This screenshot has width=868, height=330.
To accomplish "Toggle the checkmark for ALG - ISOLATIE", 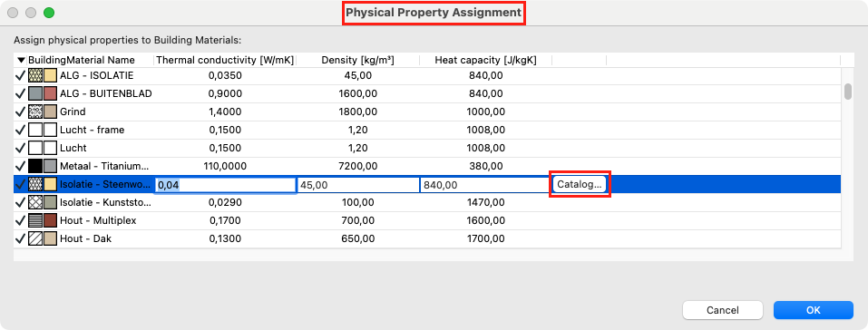I will coord(21,75).
